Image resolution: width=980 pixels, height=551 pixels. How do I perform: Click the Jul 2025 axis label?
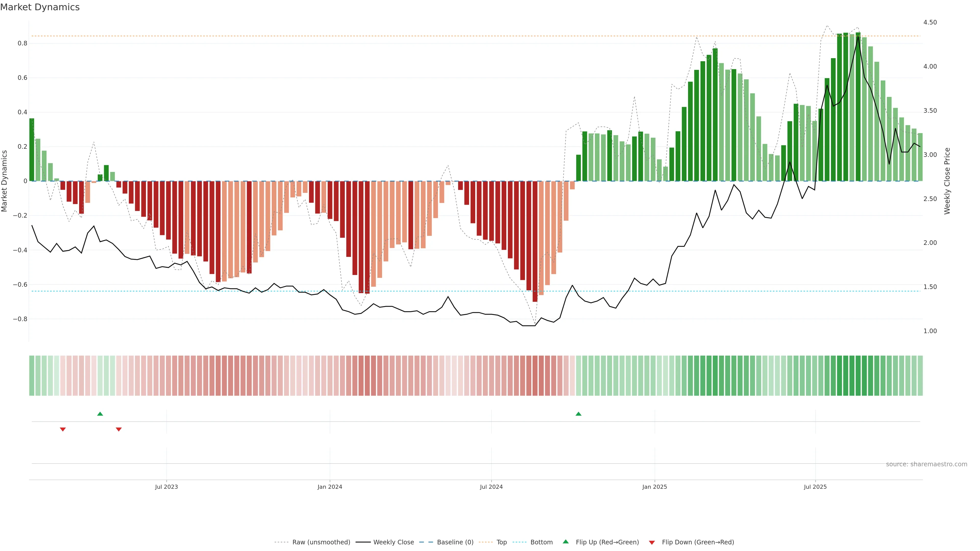coord(815,487)
